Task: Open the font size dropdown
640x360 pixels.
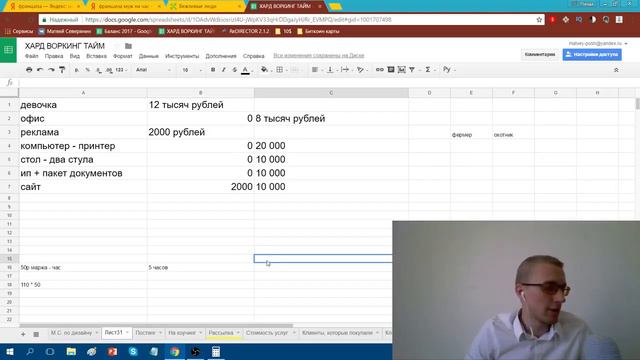Action: click(191, 70)
